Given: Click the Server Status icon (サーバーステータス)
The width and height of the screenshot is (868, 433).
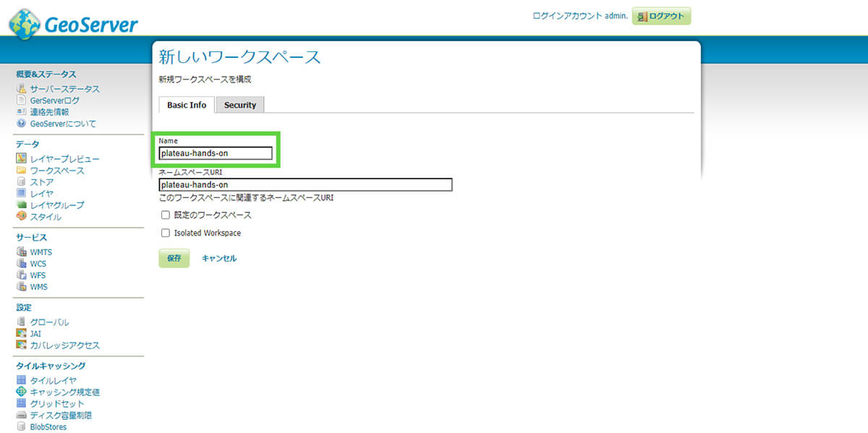Looking at the screenshot, I should coord(22,89).
